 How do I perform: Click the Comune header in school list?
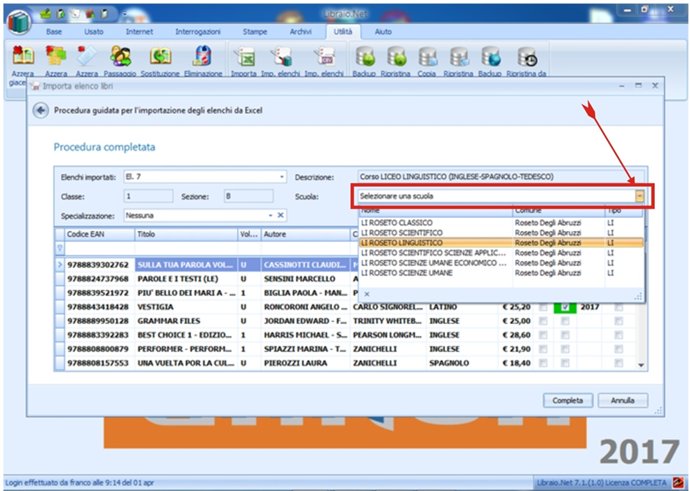[558, 211]
